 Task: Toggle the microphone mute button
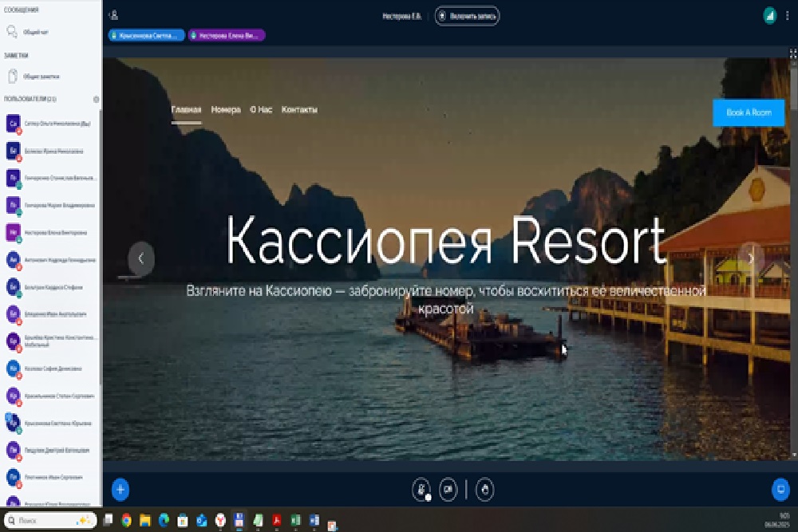click(x=421, y=489)
